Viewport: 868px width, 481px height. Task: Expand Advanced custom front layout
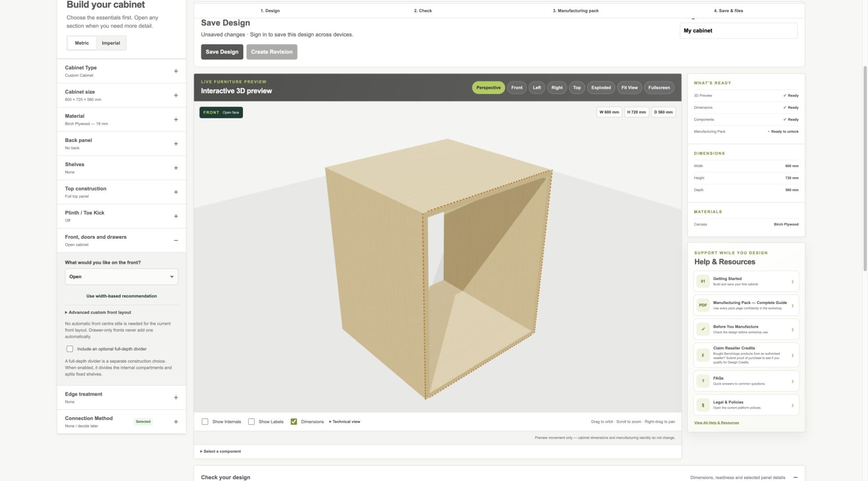coord(98,312)
